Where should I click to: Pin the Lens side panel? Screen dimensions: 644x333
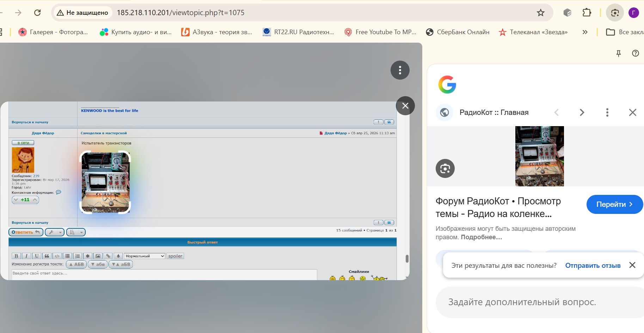coord(618,53)
